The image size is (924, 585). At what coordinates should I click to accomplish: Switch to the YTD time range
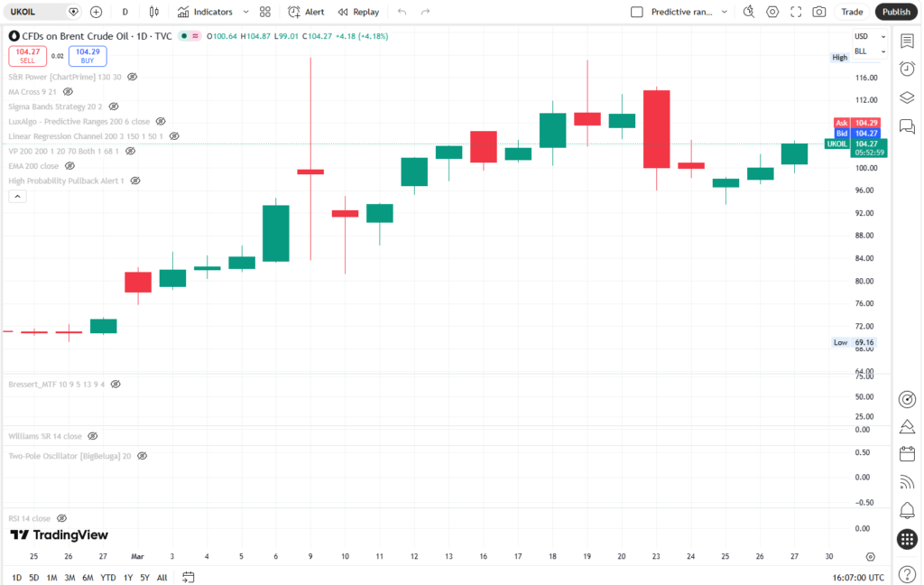tap(108, 577)
